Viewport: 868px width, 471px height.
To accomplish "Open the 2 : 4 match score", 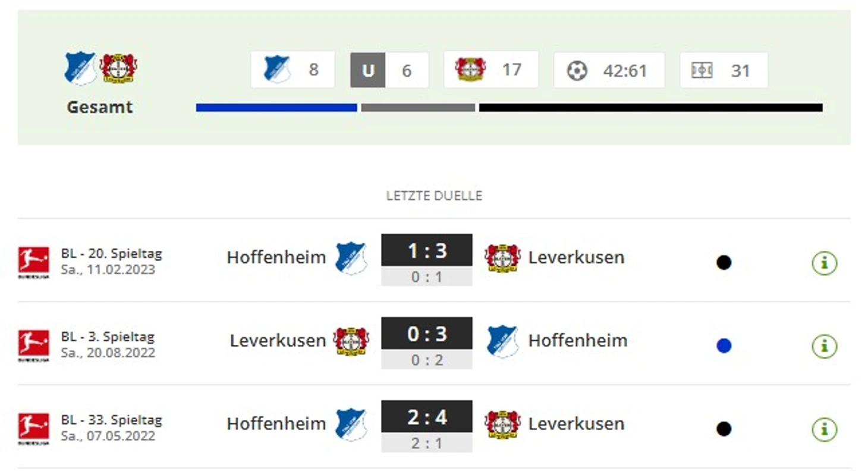I will click(x=427, y=417).
